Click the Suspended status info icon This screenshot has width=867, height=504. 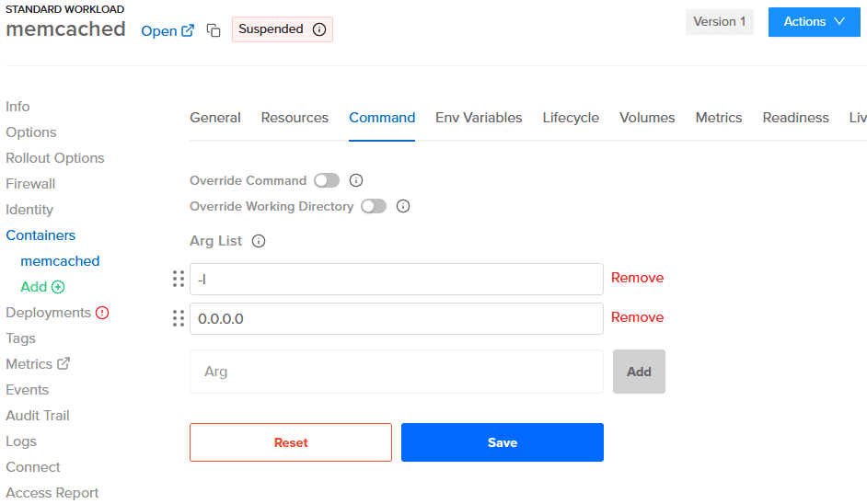click(319, 29)
